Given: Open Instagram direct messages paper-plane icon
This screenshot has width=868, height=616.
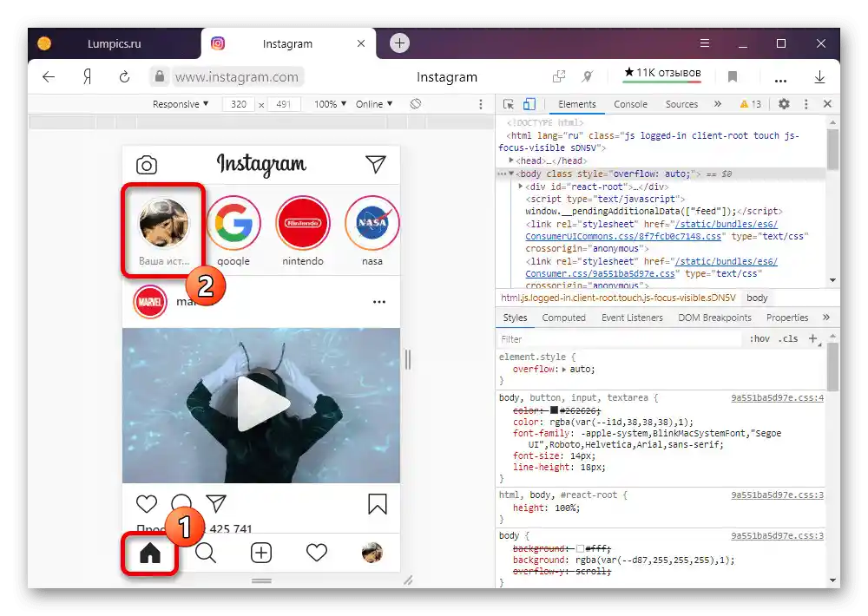Looking at the screenshot, I should click(375, 164).
